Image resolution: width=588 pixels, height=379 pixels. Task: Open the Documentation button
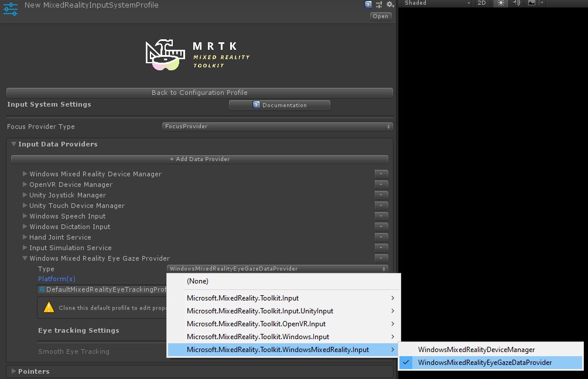click(x=279, y=105)
